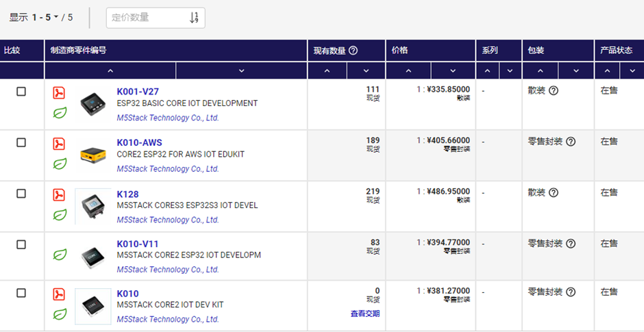
Task: Open the PDF datasheet icon for K010
Action: pyautogui.click(x=60, y=295)
